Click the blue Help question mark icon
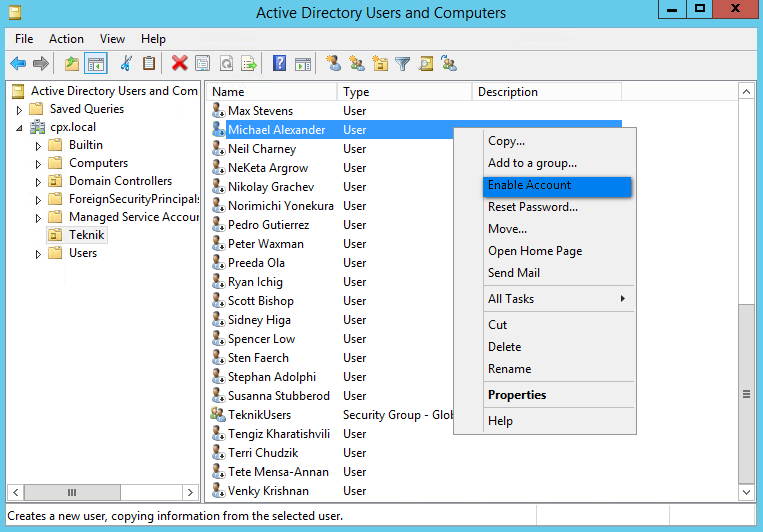763x532 pixels. click(279, 64)
